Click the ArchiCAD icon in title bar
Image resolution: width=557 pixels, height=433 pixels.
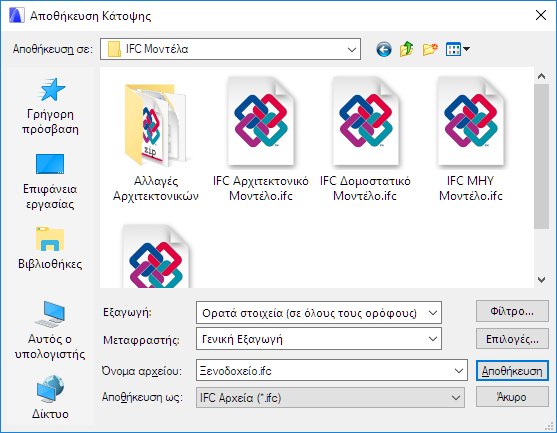(x=17, y=16)
